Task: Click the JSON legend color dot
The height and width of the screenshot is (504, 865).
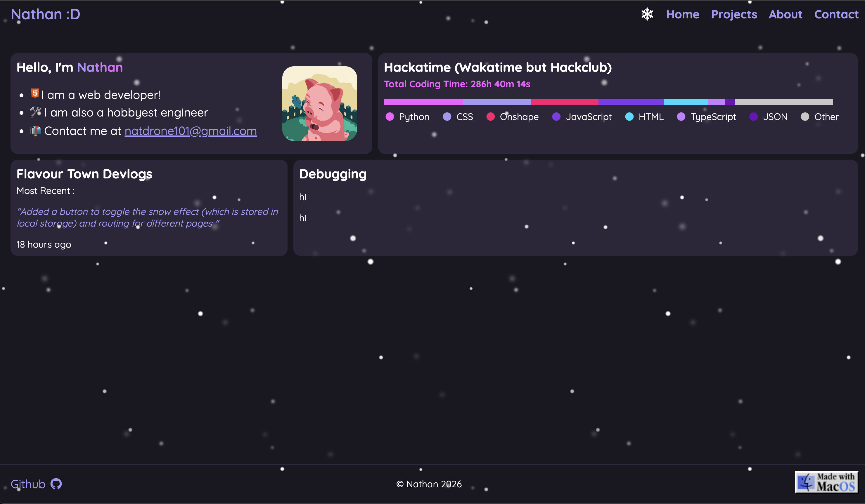Action: click(753, 117)
